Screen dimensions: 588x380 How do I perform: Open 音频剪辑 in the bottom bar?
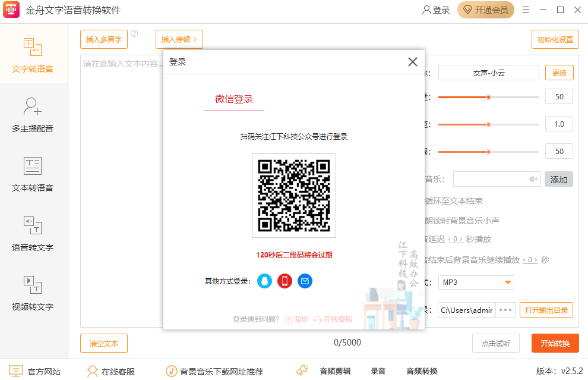pyautogui.click(x=335, y=371)
